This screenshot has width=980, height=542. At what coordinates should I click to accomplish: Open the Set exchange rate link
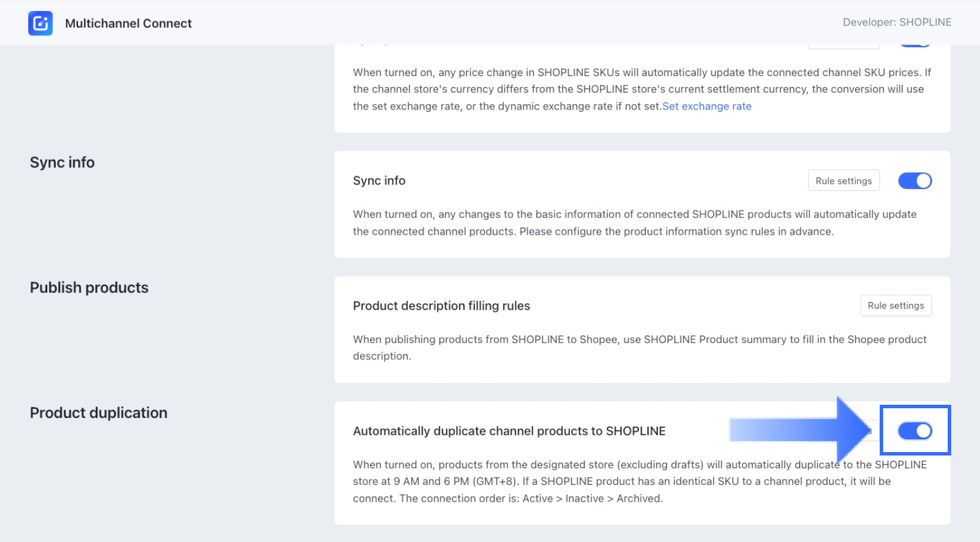[707, 106]
